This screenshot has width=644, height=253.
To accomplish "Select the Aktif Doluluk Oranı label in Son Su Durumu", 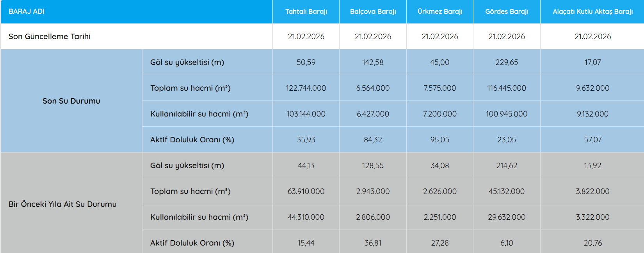I will 192,140.
